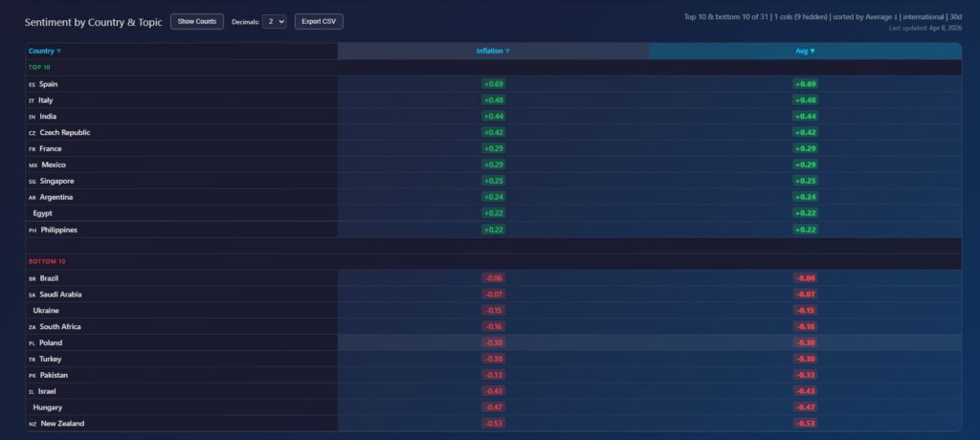This screenshot has height=440, width=980.
Task: Select the Argentina country row name
Action: (x=56, y=197)
